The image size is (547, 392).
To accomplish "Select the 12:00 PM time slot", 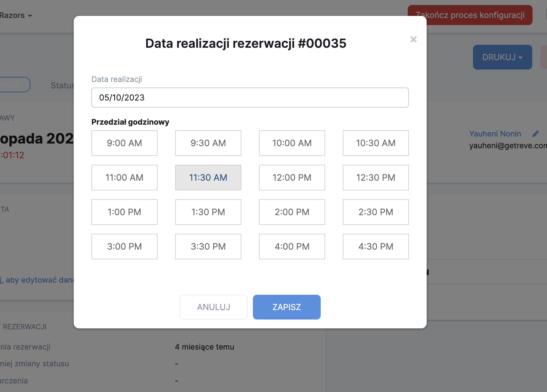I will click(x=292, y=177).
